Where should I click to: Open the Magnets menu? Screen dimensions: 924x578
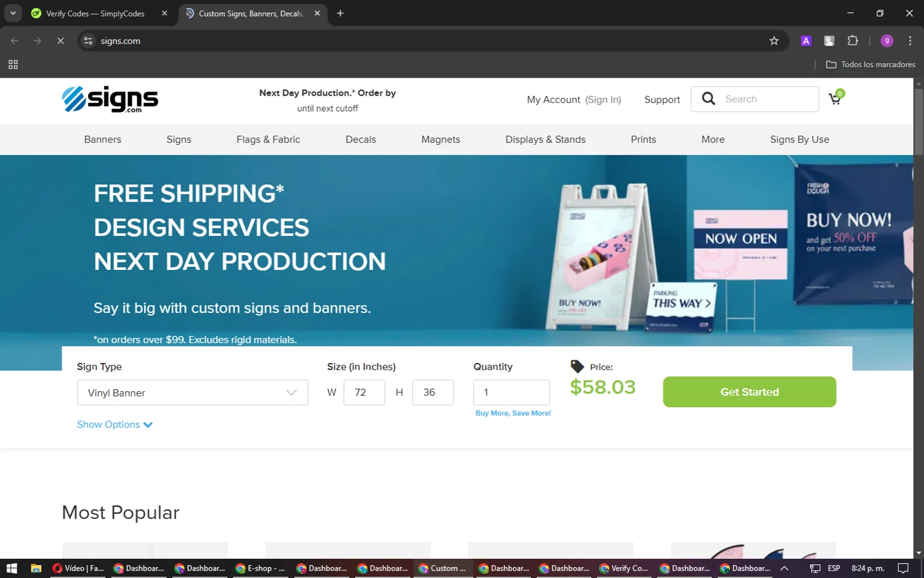click(441, 139)
